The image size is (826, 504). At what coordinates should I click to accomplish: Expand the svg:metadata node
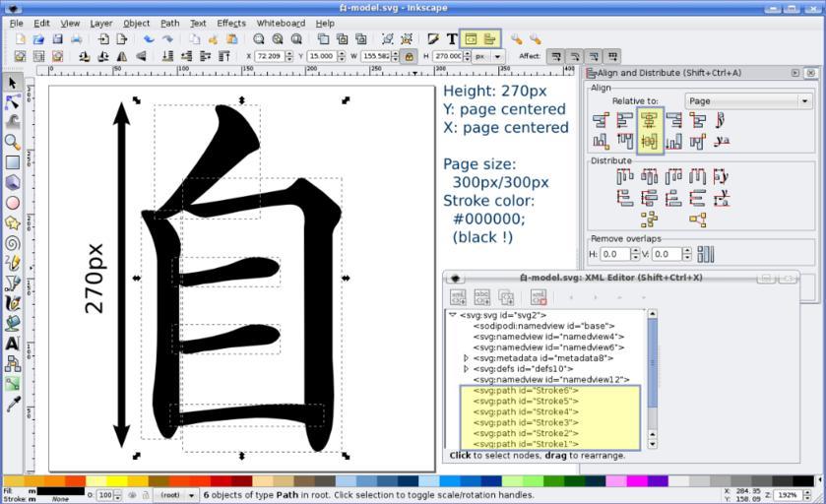(x=466, y=358)
